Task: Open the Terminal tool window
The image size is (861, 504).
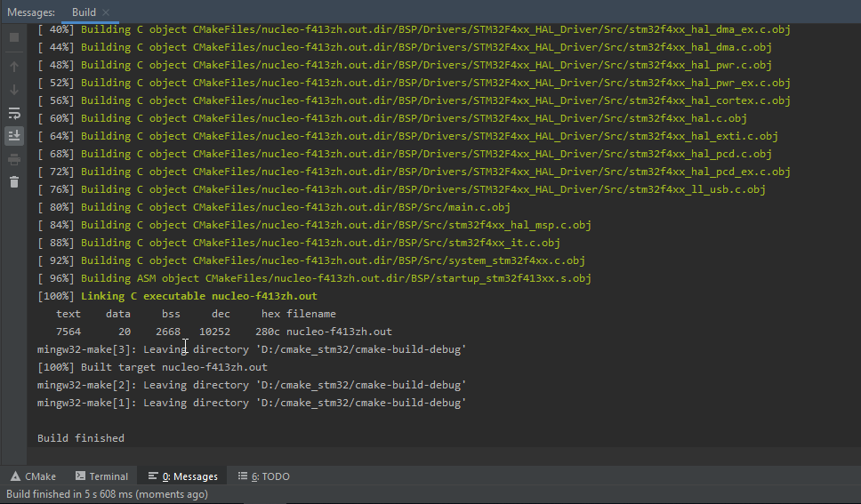Action: point(101,476)
